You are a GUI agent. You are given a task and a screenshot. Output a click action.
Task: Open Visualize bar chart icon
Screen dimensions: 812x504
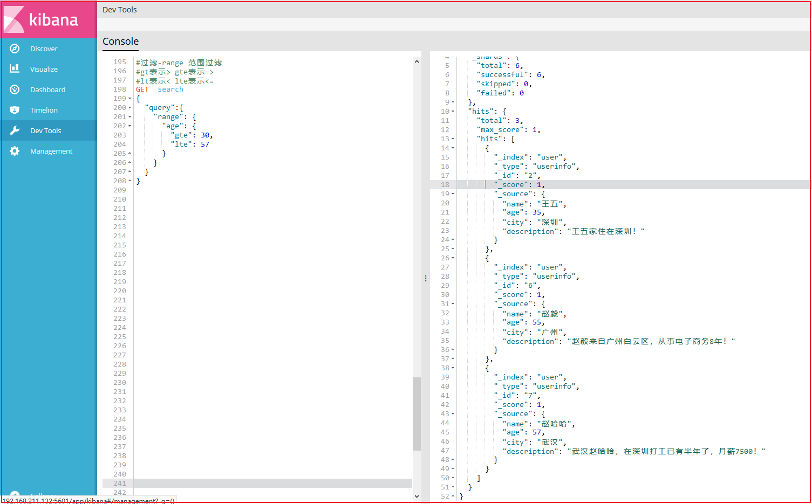[x=15, y=68]
